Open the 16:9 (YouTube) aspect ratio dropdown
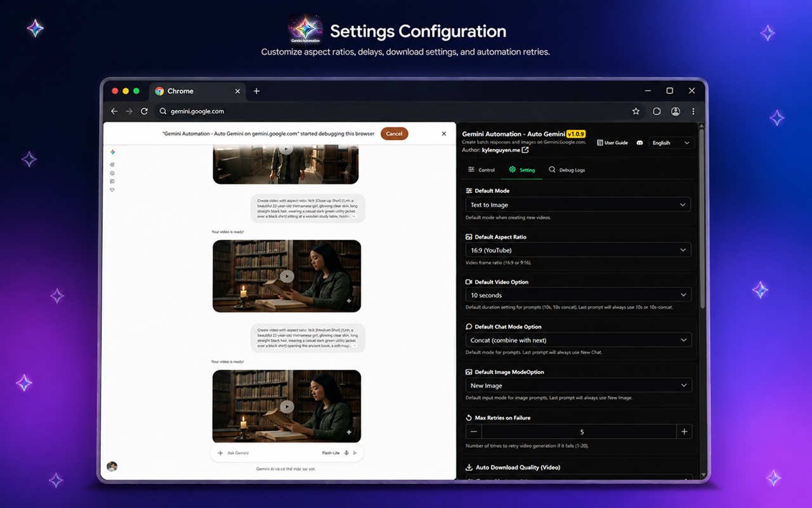Image resolution: width=812 pixels, height=508 pixels. point(578,250)
